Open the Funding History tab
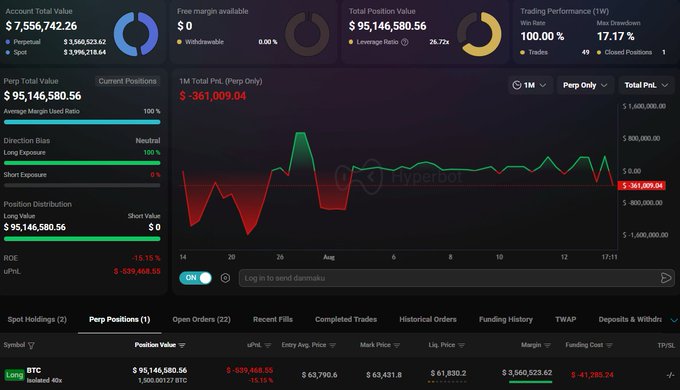The height and width of the screenshot is (390, 680). point(506,319)
